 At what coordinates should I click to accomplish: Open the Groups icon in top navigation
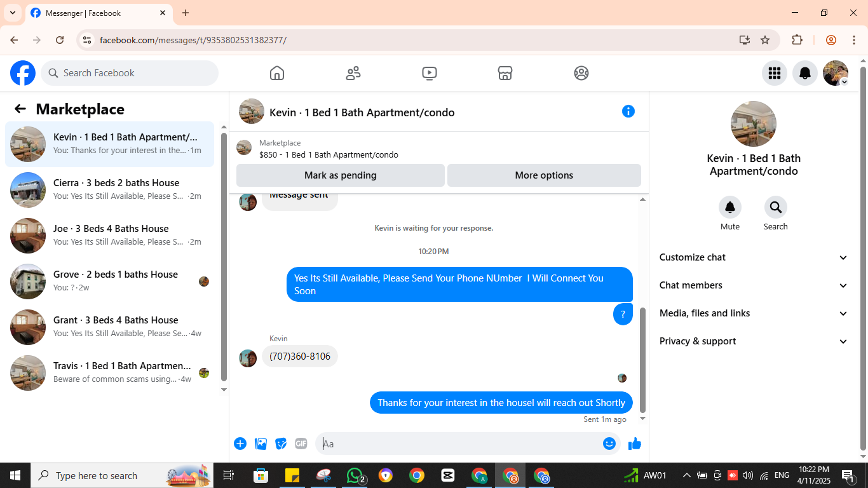(581, 73)
